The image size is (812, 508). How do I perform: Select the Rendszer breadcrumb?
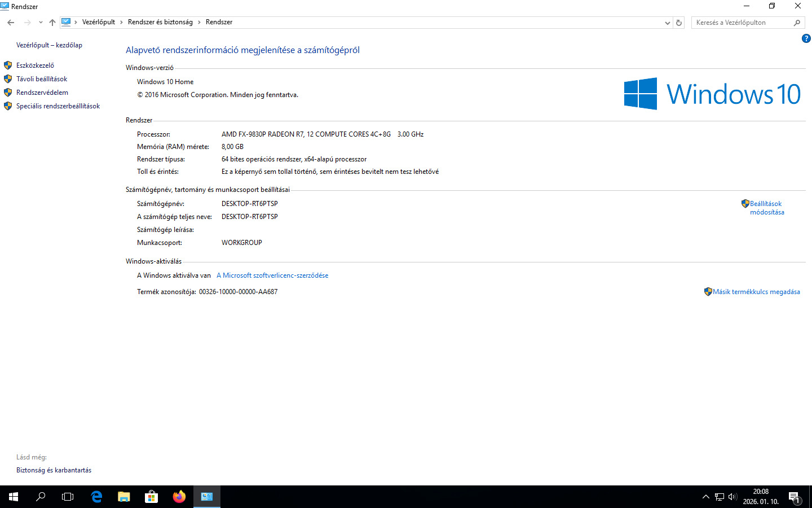(219, 22)
